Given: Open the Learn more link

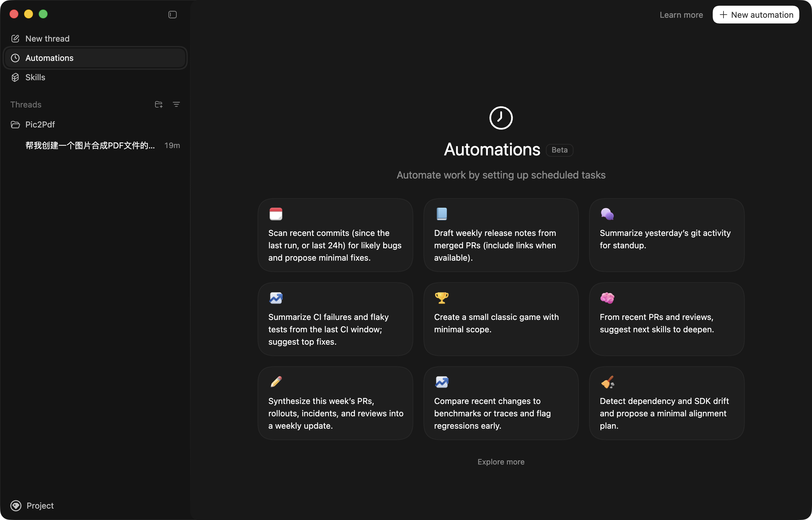Looking at the screenshot, I should pos(681,15).
